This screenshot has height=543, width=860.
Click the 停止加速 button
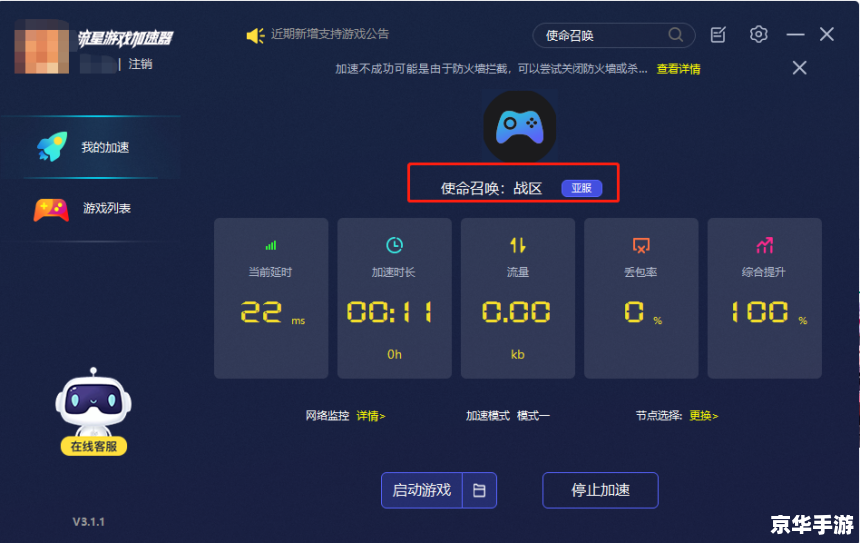click(600, 490)
